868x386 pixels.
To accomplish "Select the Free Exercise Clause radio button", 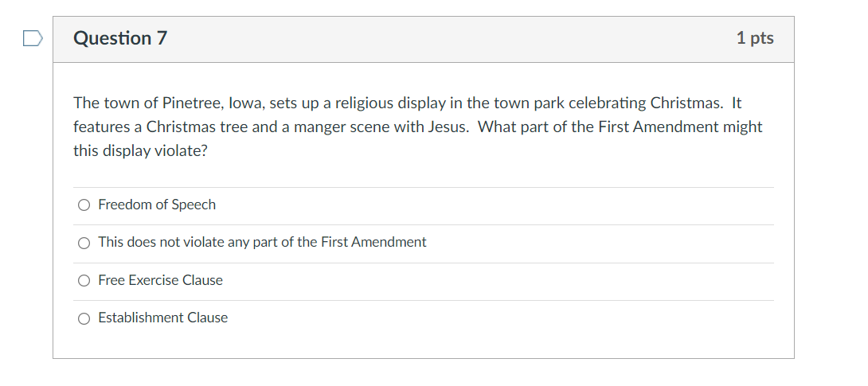I will point(84,281).
